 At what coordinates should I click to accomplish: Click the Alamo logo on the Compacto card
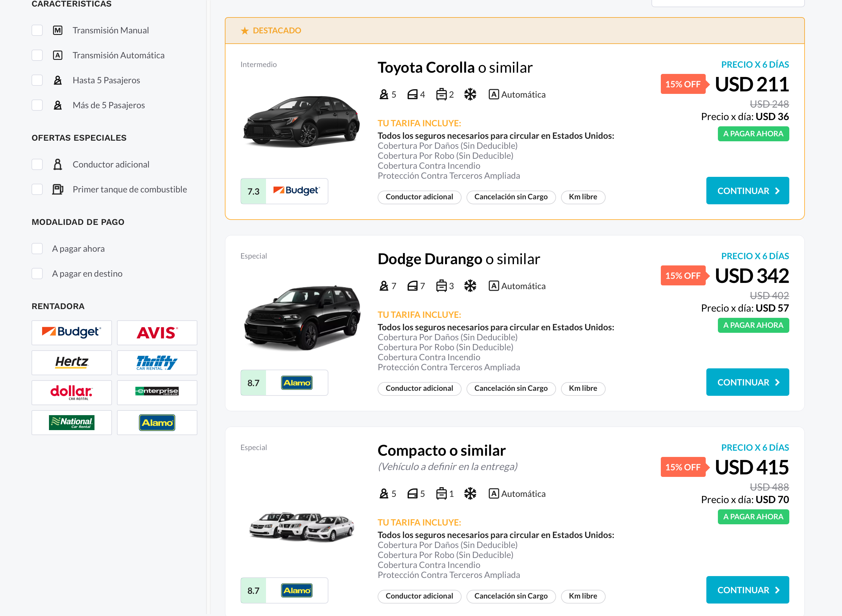(297, 590)
